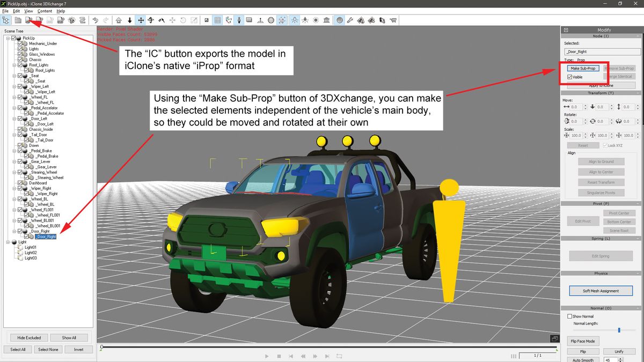Screen dimensions: 644x362
Task: Click the Undo arrow icon
Action: [x=96, y=20]
